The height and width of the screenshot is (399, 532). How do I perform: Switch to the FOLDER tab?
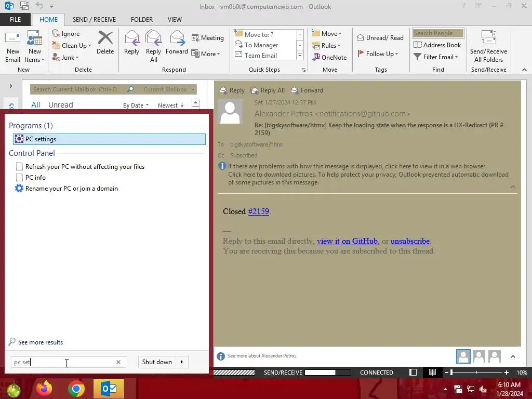pos(142,20)
